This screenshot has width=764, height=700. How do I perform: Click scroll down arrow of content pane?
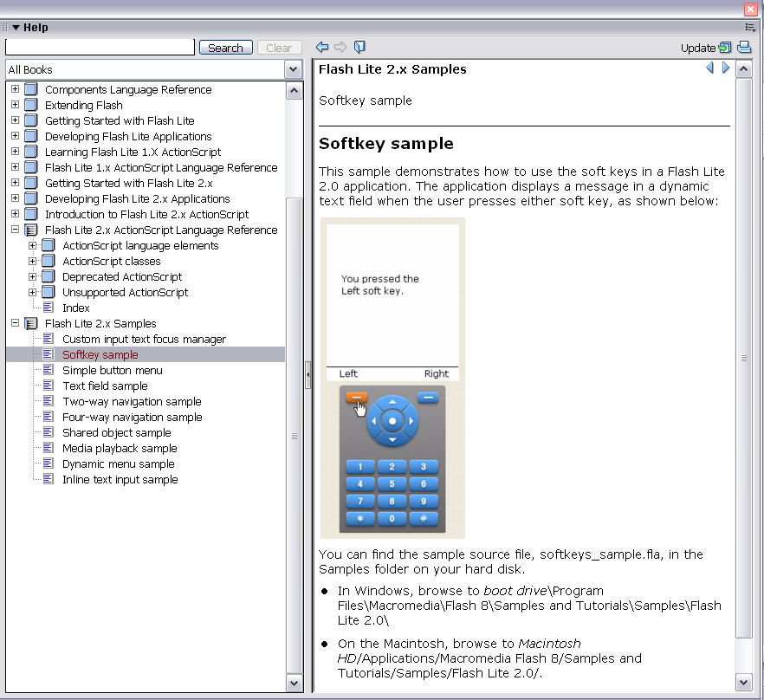(743, 684)
